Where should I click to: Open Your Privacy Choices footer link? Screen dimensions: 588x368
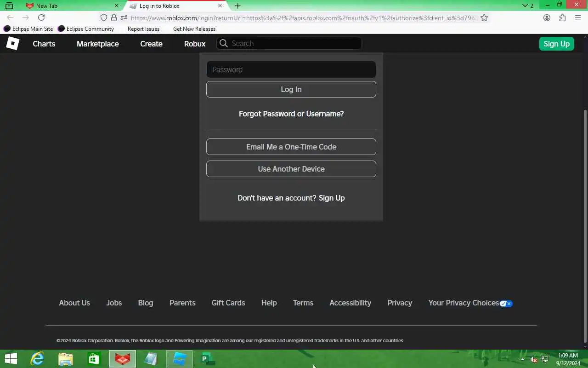coord(470,303)
